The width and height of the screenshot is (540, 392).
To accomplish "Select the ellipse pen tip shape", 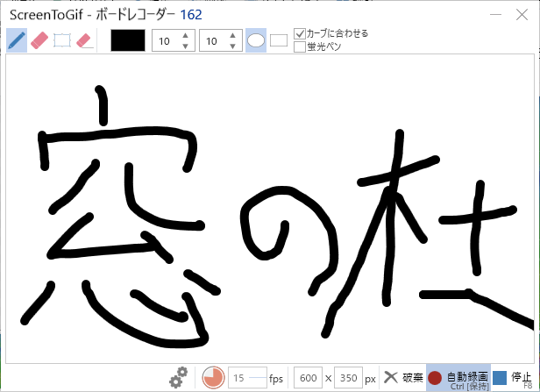I will click(256, 40).
